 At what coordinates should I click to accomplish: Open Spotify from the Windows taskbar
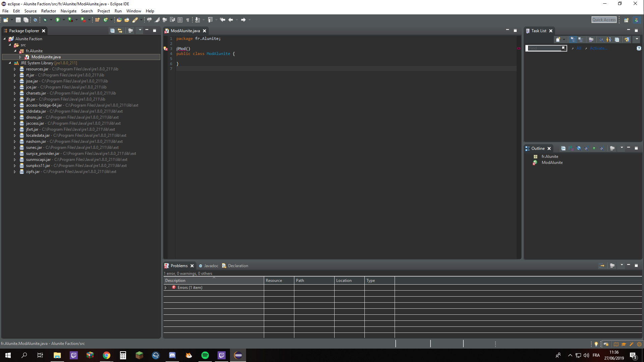tap(205, 355)
